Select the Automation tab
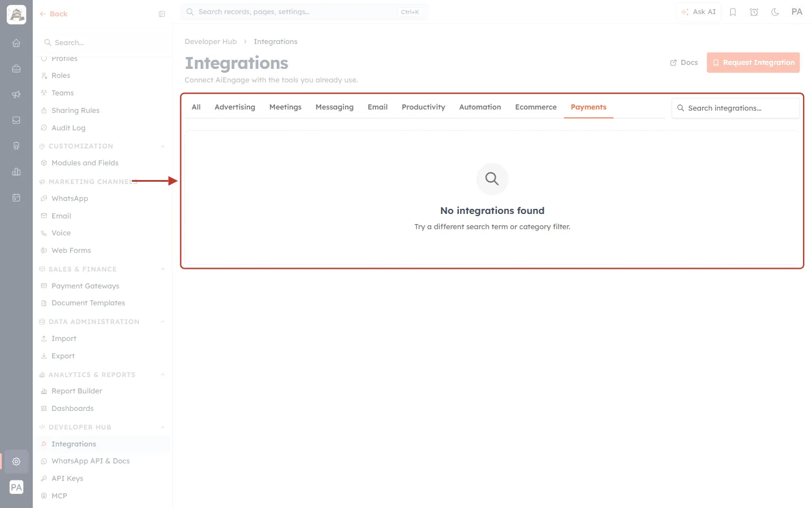This screenshot has width=812, height=508. (x=480, y=107)
